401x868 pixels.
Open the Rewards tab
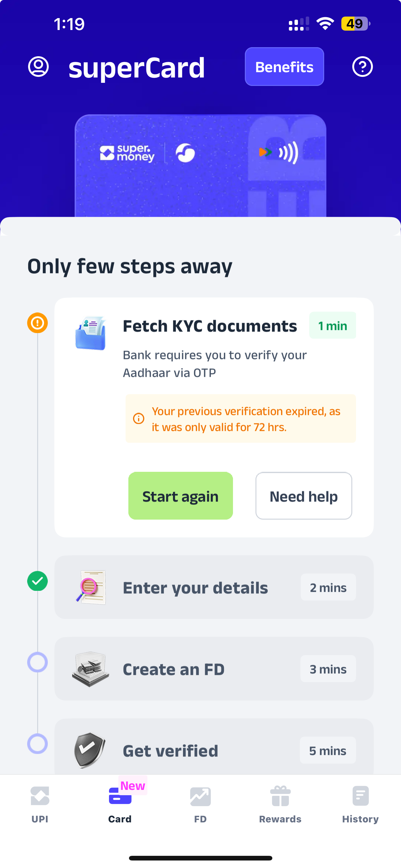[x=280, y=804]
